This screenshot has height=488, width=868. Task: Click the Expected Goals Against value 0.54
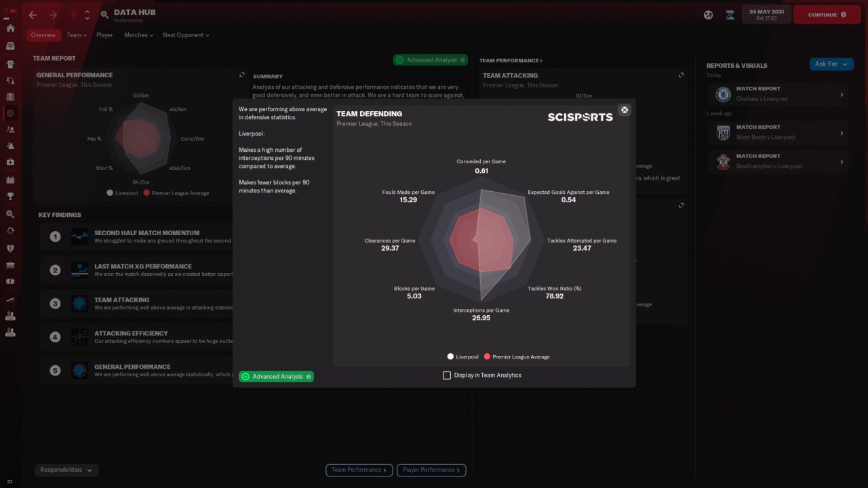click(x=568, y=200)
